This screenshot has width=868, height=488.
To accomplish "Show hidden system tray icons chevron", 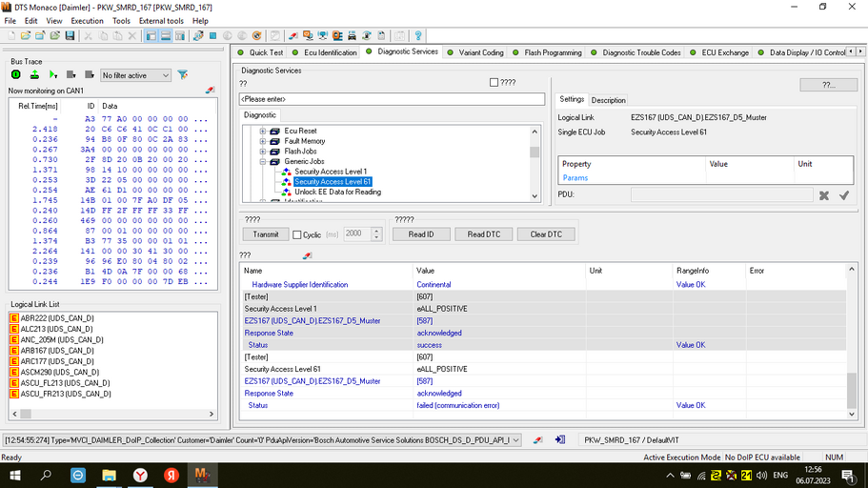I will tap(670, 476).
